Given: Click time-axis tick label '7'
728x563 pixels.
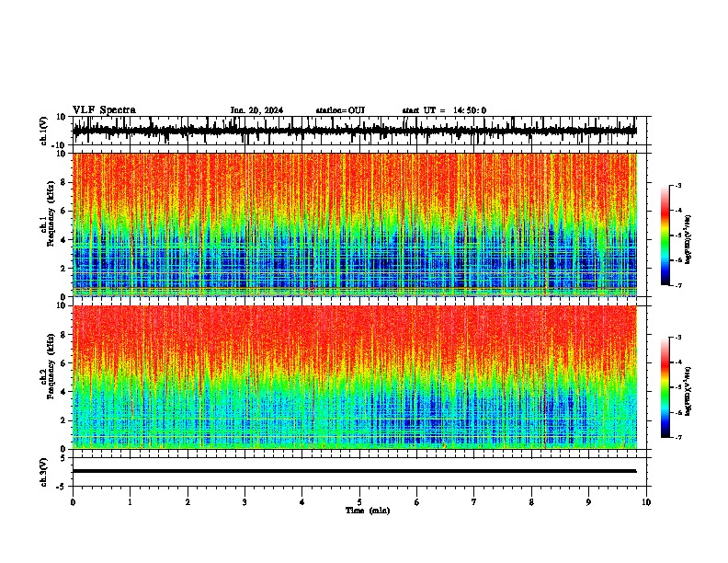Looking at the screenshot, I should point(474,502).
